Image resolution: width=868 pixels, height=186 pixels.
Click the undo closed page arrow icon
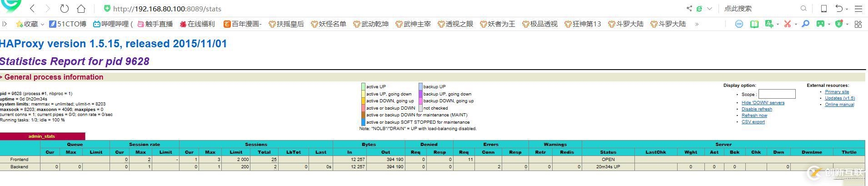coord(839,8)
